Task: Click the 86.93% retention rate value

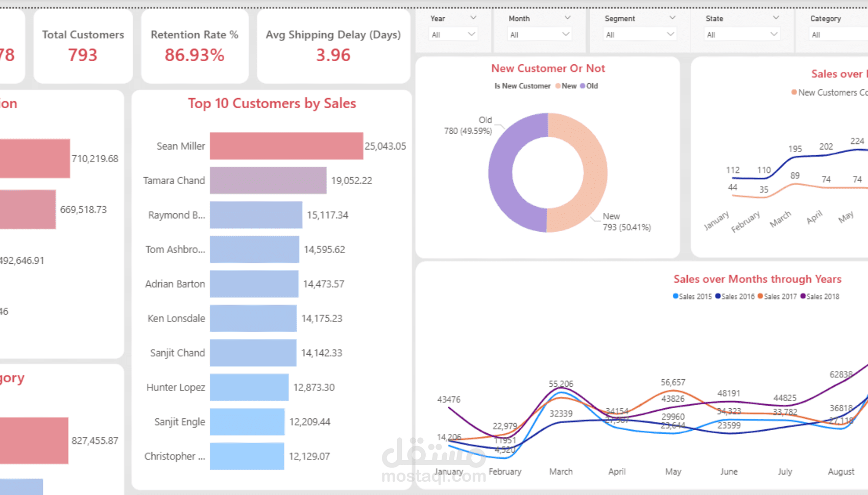Action: 195,55
